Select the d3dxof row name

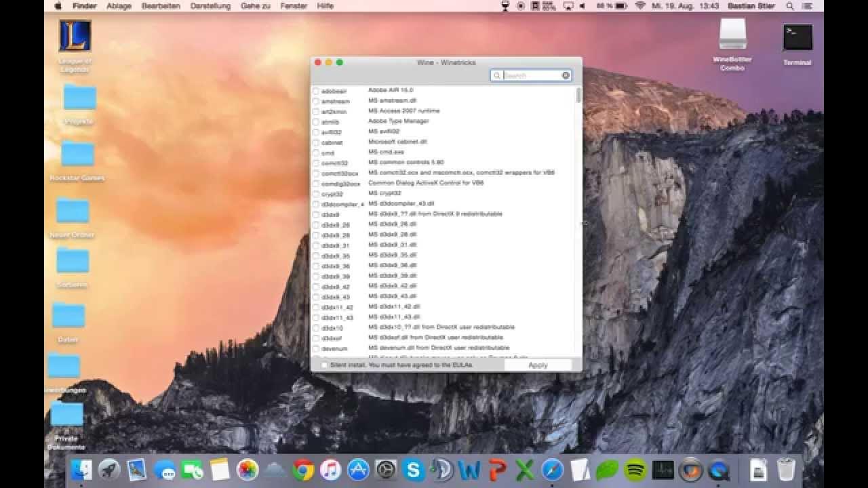coord(332,338)
